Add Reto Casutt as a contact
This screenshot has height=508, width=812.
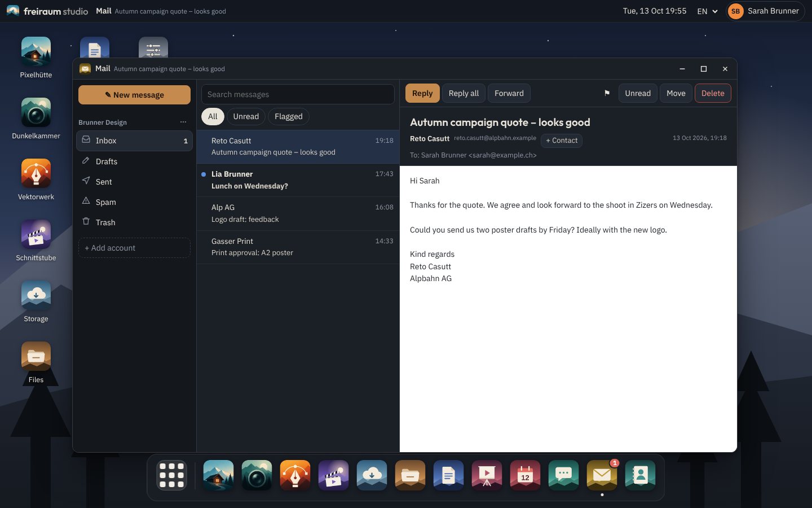[562, 141]
